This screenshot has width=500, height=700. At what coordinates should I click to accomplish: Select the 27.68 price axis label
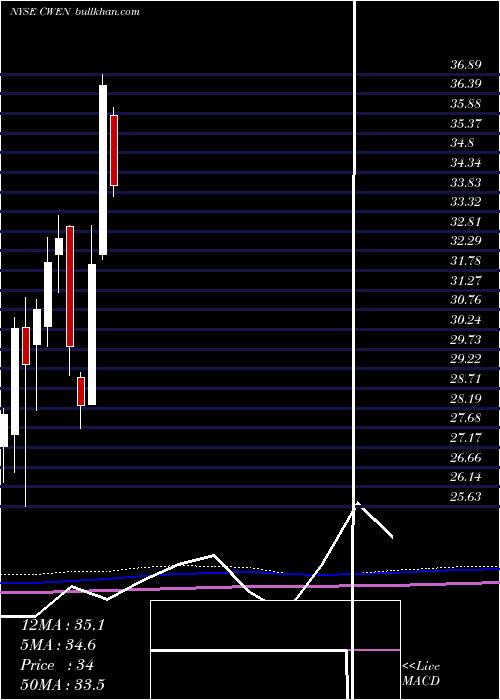(466, 418)
